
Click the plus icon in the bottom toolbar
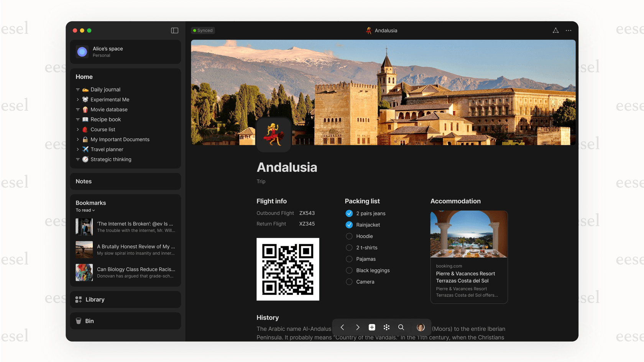tap(371, 327)
